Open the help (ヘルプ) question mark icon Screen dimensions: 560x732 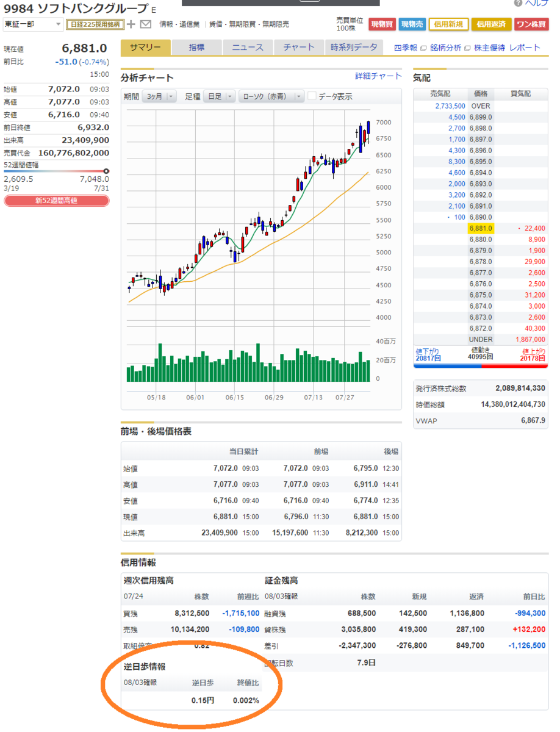(519, 3)
